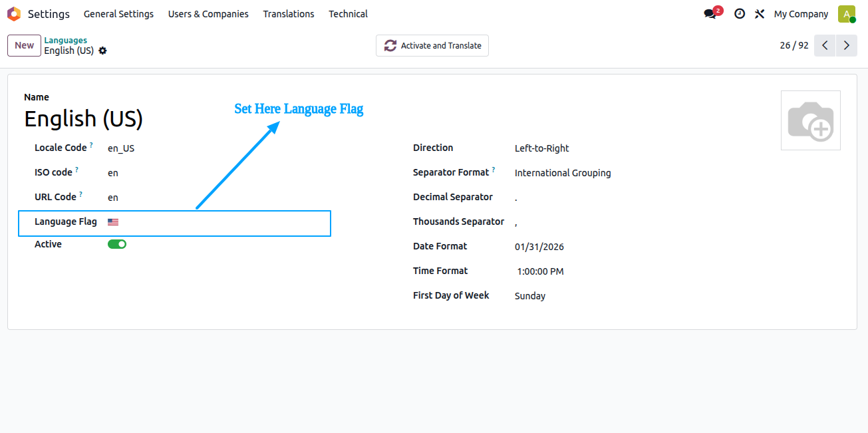Open the chat messages icon
The height and width of the screenshot is (433, 868).
[x=710, y=14]
